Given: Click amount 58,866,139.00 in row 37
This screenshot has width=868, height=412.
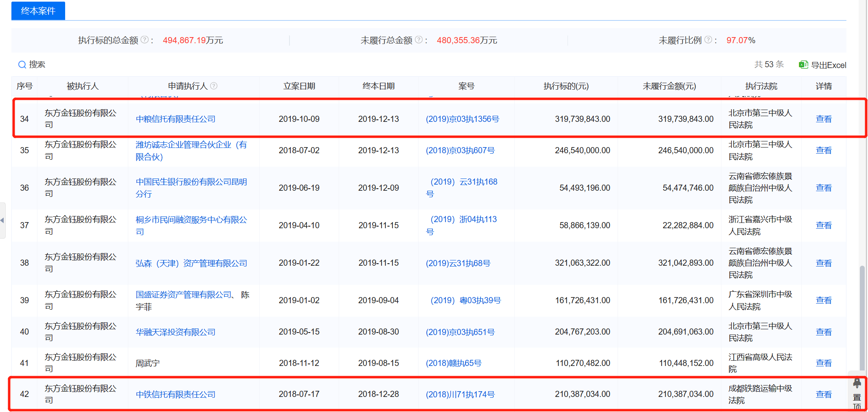Looking at the screenshot, I should pyautogui.click(x=585, y=225).
